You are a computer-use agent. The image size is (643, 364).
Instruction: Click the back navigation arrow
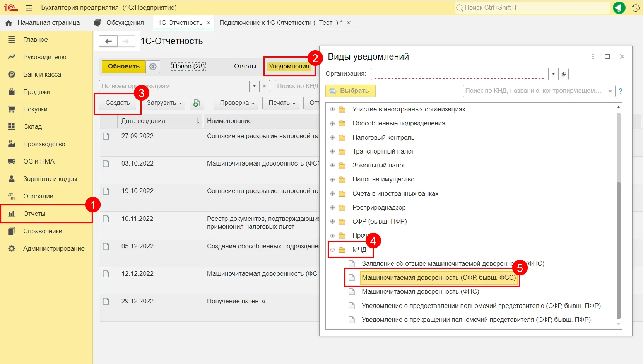point(108,41)
